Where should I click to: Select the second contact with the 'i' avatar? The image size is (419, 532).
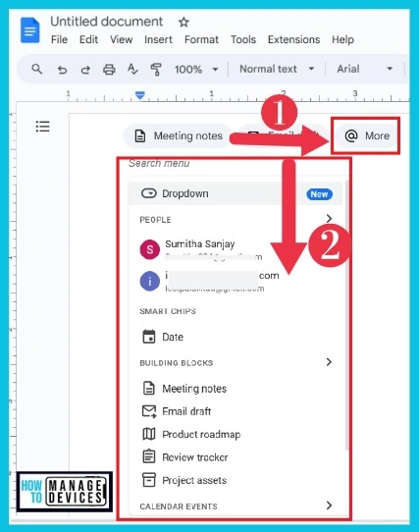(236, 282)
